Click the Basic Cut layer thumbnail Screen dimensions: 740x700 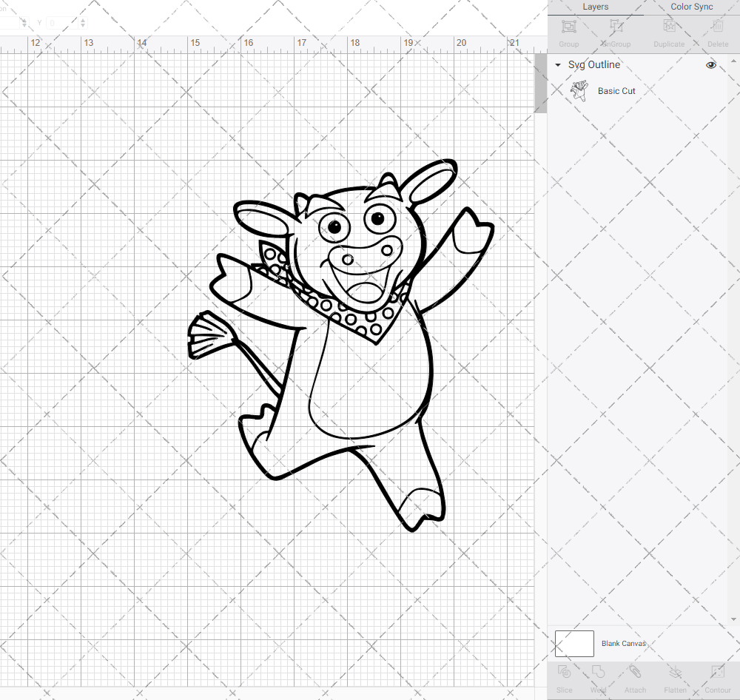point(579,90)
